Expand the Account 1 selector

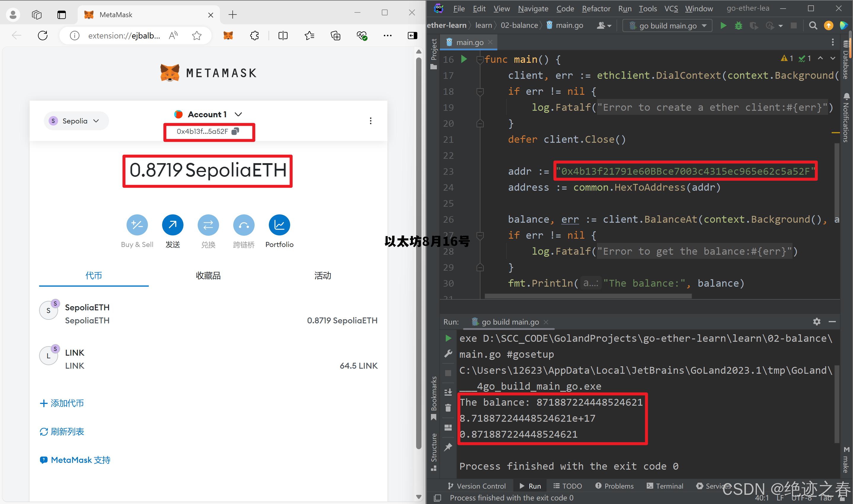(x=208, y=115)
